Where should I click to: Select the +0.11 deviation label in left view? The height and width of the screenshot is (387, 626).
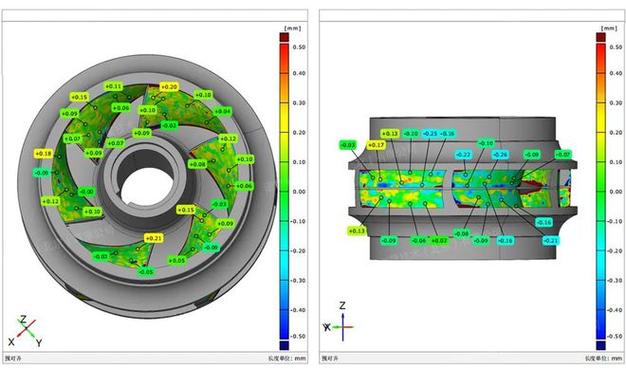pos(113,86)
